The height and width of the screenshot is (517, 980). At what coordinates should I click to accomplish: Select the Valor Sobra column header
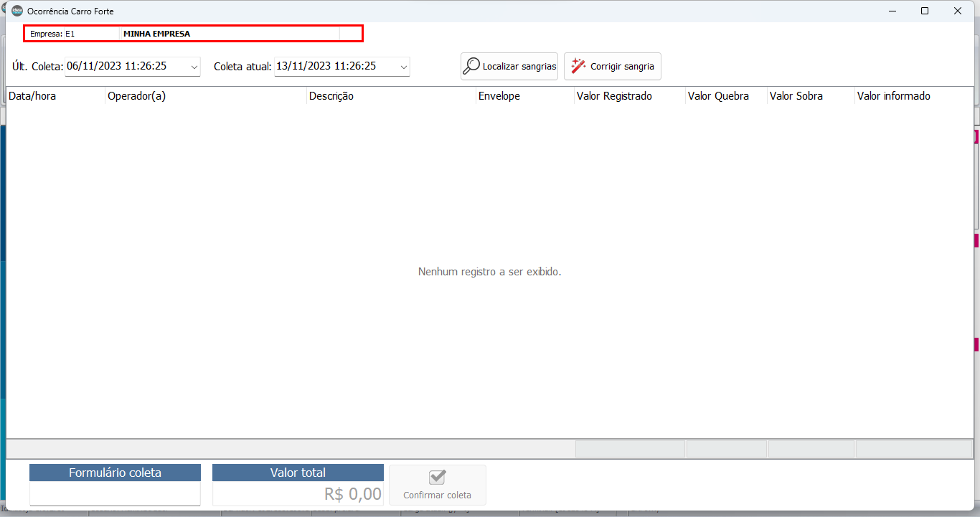810,96
